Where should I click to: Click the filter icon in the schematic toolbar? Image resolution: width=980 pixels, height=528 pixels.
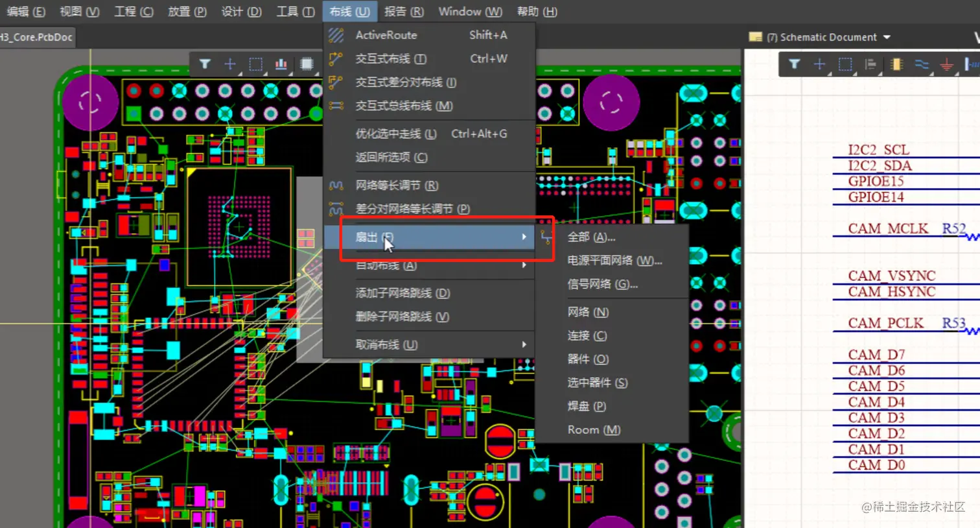click(x=794, y=64)
